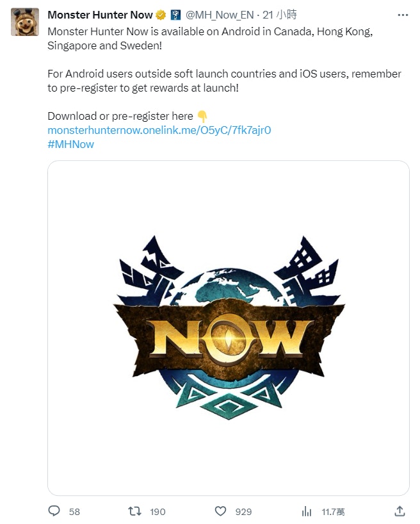Image resolution: width=420 pixels, height=524 pixels.
Task: Click the 929 likes count
Action: 243,512
